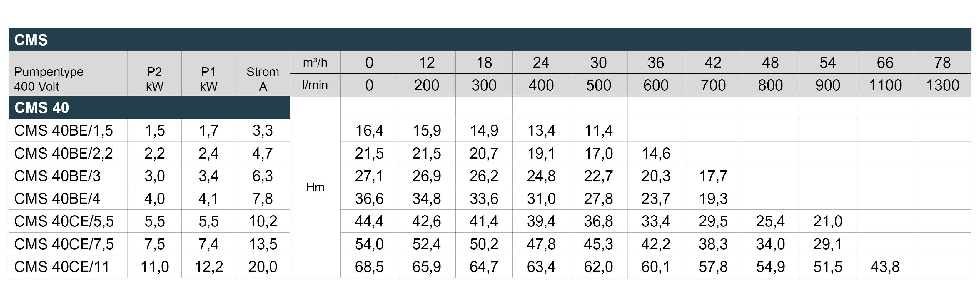Select the CMS 40BE/4 pump entry
The image size is (980, 306).
click(57, 199)
